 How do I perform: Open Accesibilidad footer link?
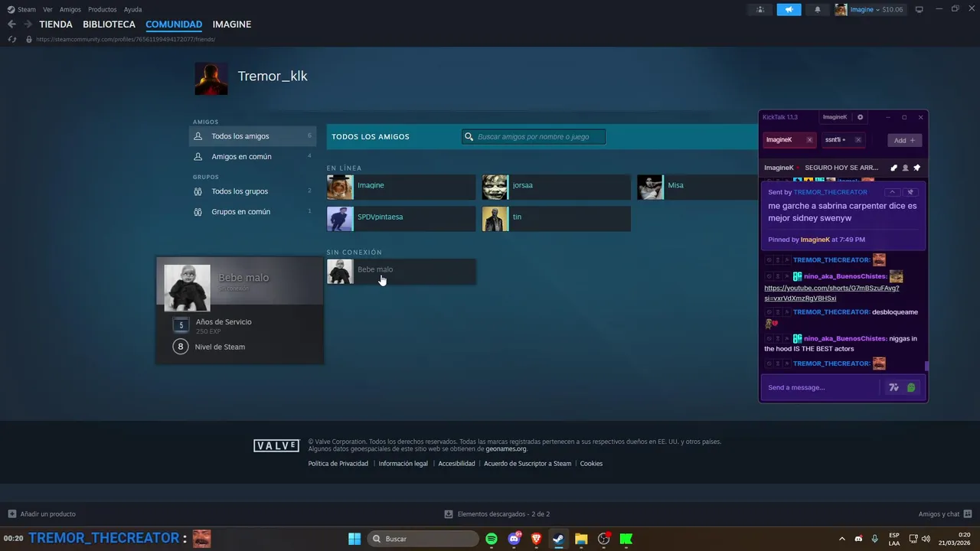[457, 464]
